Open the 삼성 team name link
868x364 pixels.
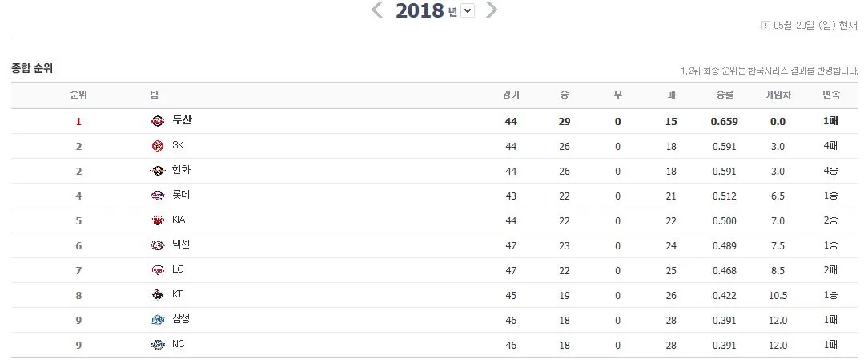[x=181, y=319]
